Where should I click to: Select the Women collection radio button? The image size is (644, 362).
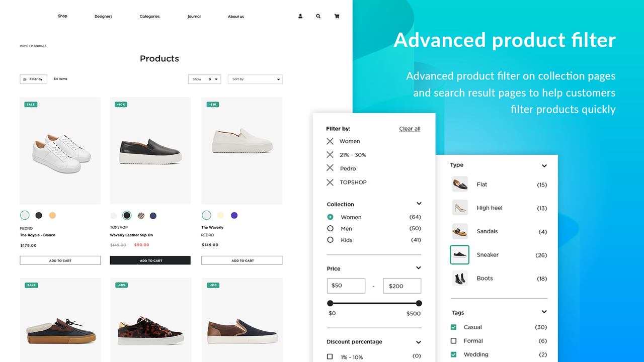click(x=330, y=217)
